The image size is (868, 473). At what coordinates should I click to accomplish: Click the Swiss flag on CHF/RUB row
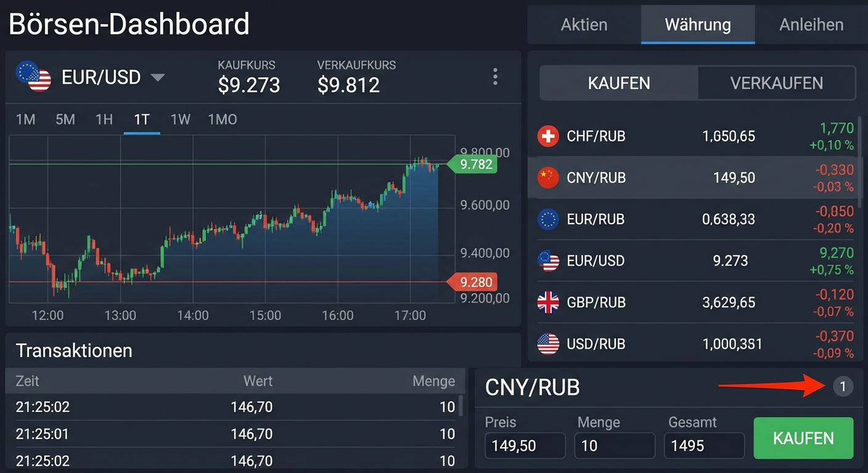548,136
